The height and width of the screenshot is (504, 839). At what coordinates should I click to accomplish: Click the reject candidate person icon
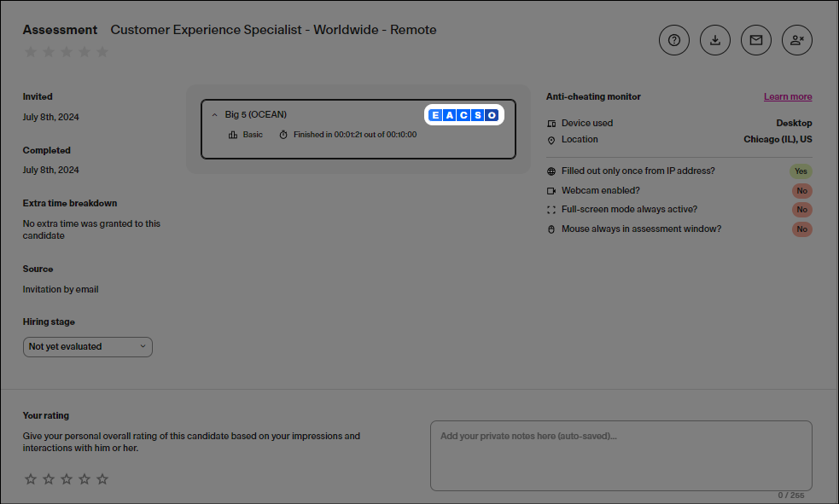tap(797, 40)
